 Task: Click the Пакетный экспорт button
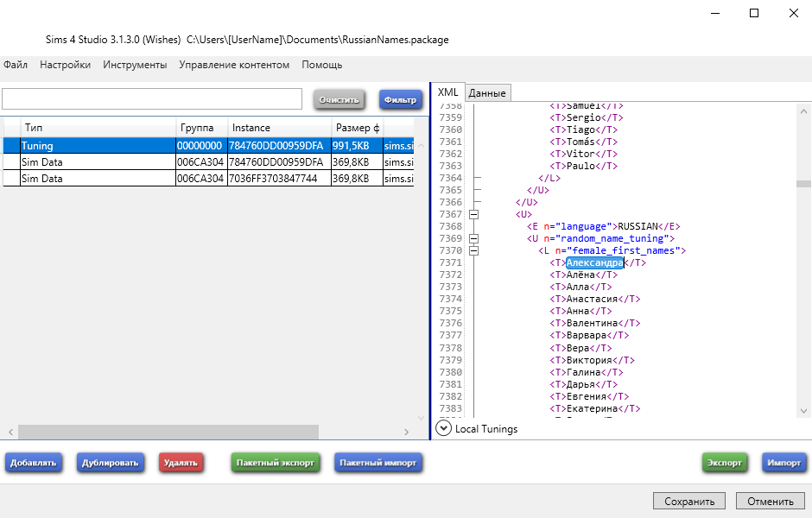coord(276,463)
